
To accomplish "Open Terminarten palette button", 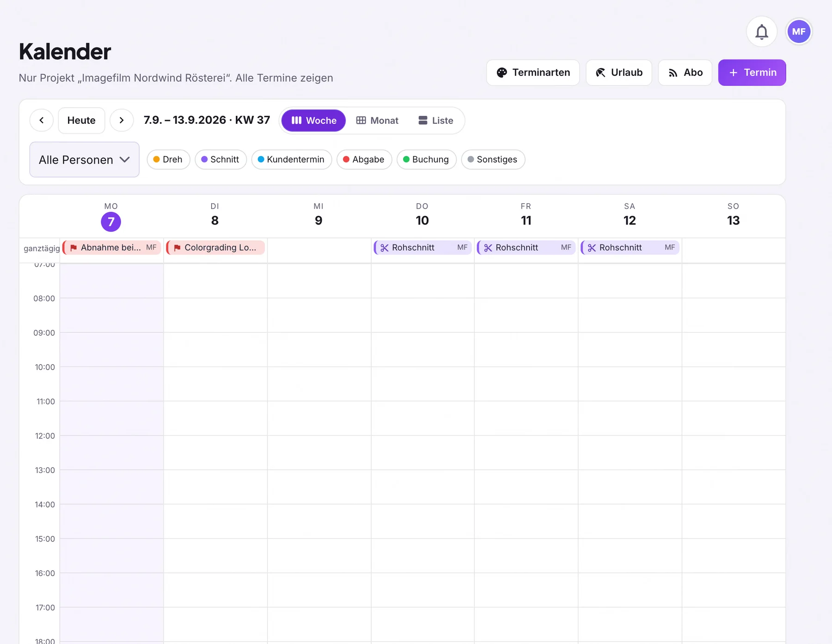I will pyautogui.click(x=533, y=73).
